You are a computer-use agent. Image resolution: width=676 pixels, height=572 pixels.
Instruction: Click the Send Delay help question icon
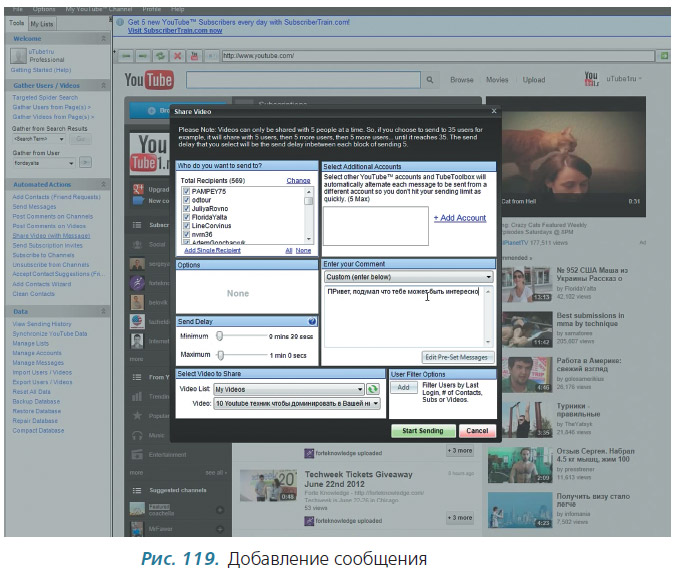(312, 321)
